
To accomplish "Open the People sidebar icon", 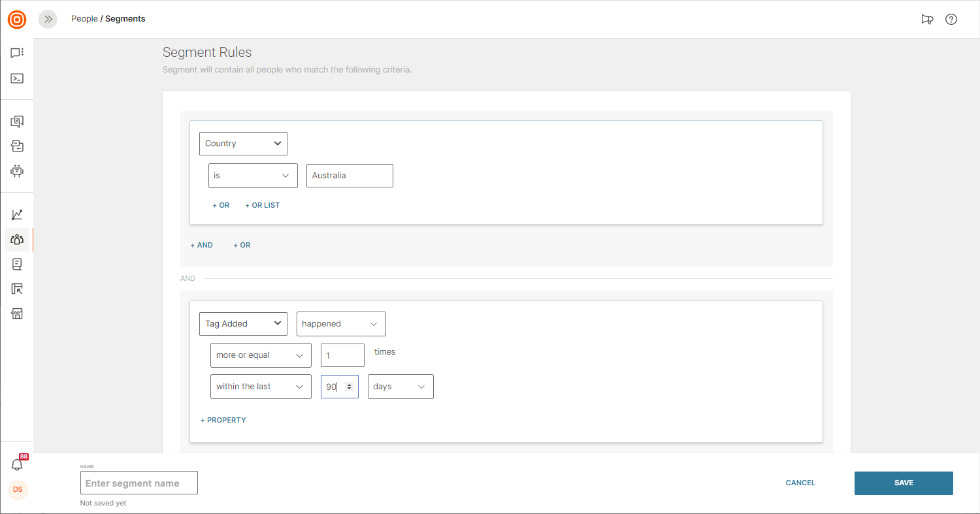I will click(17, 240).
